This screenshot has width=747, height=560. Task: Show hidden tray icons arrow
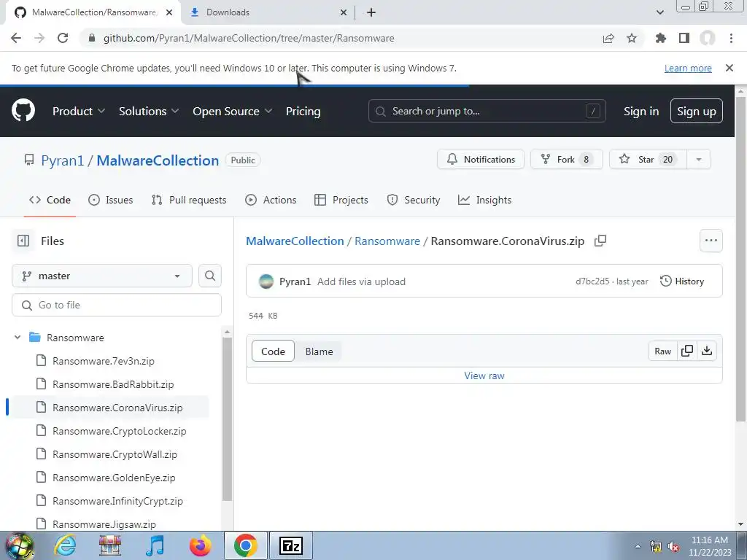pyautogui.click(x=638, y=547)
